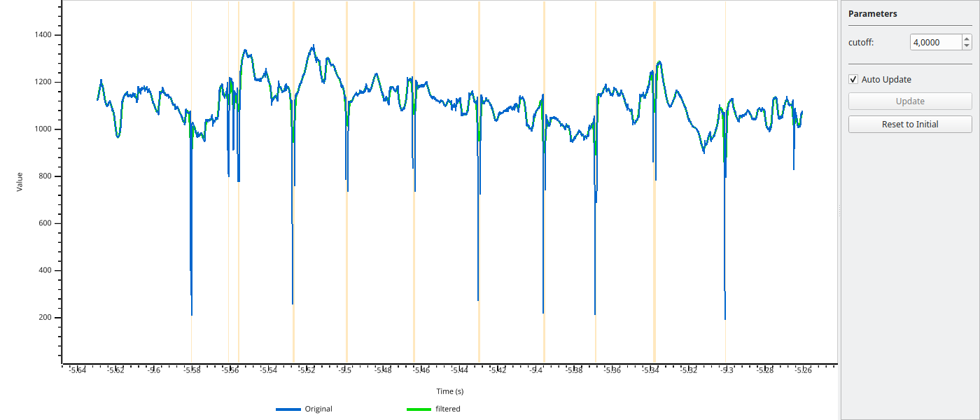The width and height of the screenshot is (980, 420).
Task: Toggle the Auto Update checkbox
Action: click(x=853, y=80)
